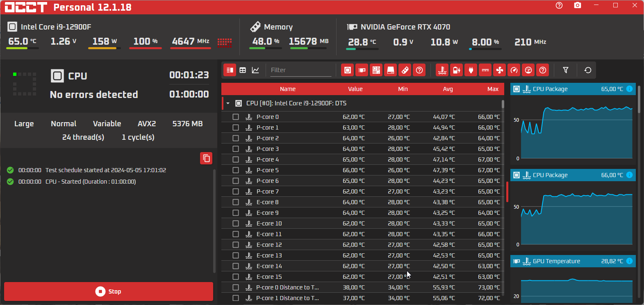Enable the P-core 5 checkbox
Screen dimensions: 644x305
pyautogui.click(x=236, y=170)
